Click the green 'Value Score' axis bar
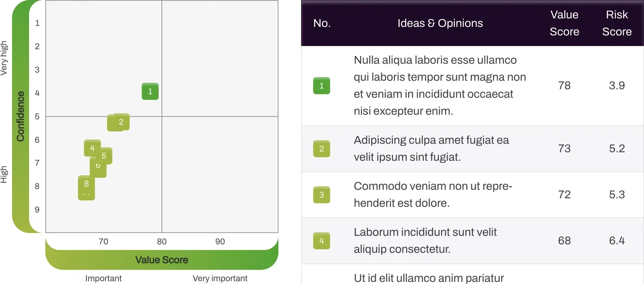The width and height of the screenshot is (644, 284). pos(162,260)
